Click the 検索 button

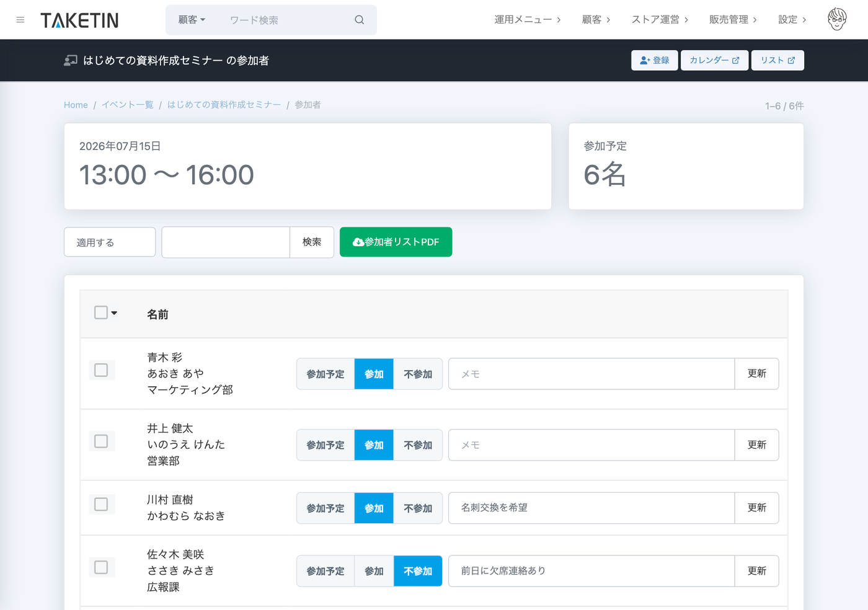[x=312, y=242]
